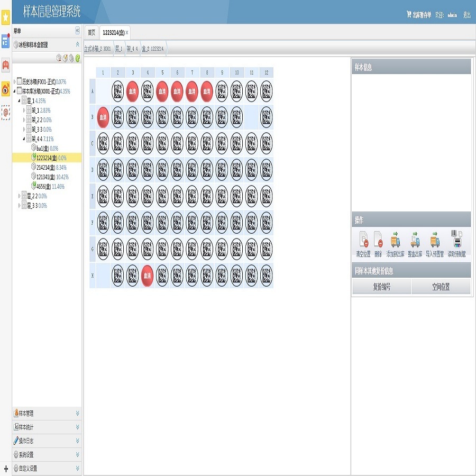The height and width of the screenshot is (476, 476).
Task: Select the red 血清 sample in bottom row column 4
Action: tap(147, 276)
